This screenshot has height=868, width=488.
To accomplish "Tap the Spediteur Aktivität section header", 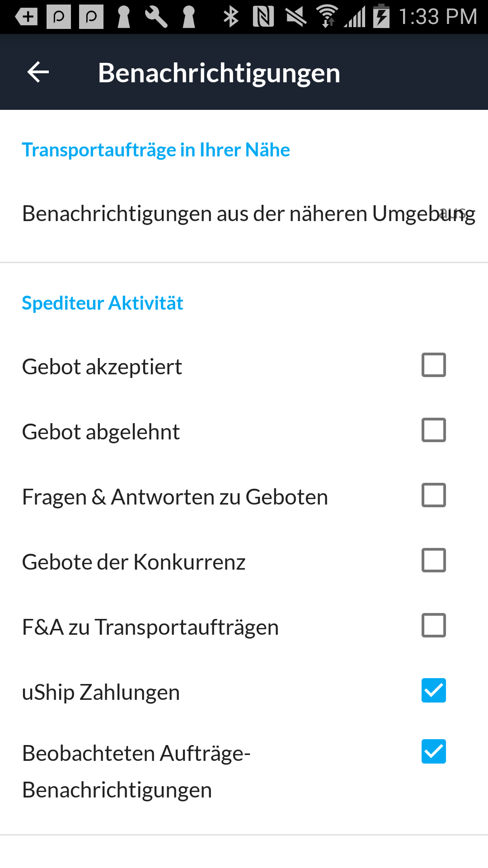I will click(x=103, y=303).
